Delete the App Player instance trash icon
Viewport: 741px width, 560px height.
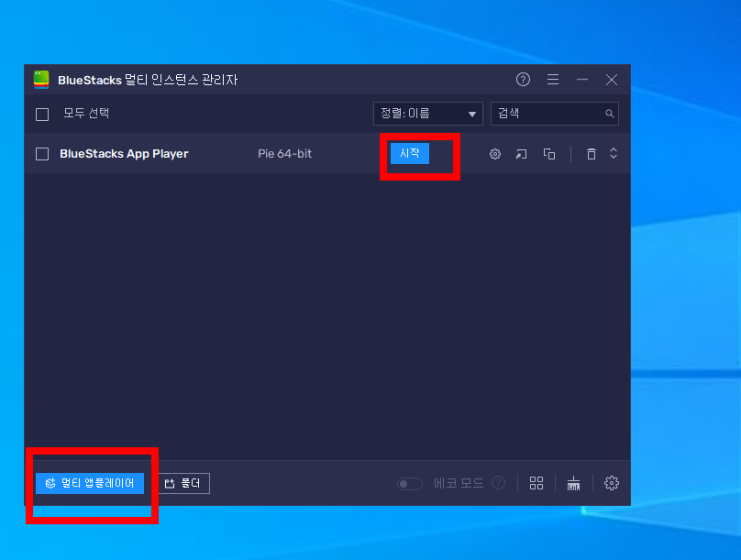tap(592, 154)
